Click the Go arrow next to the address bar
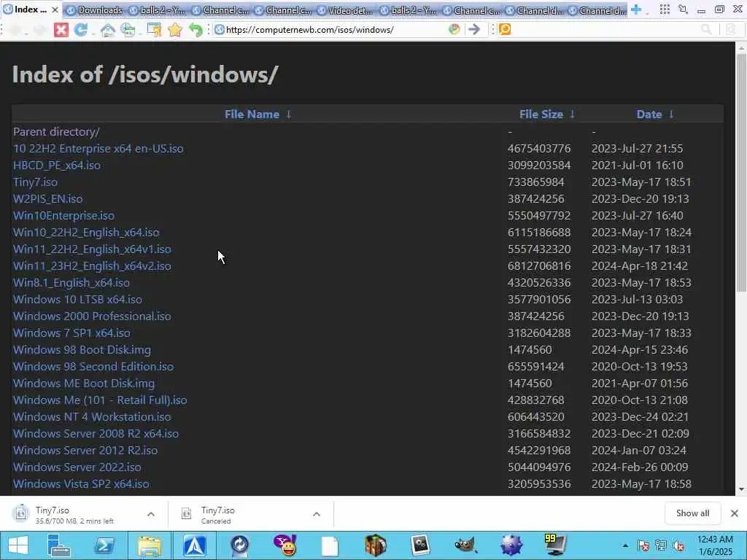 [474, 29]
